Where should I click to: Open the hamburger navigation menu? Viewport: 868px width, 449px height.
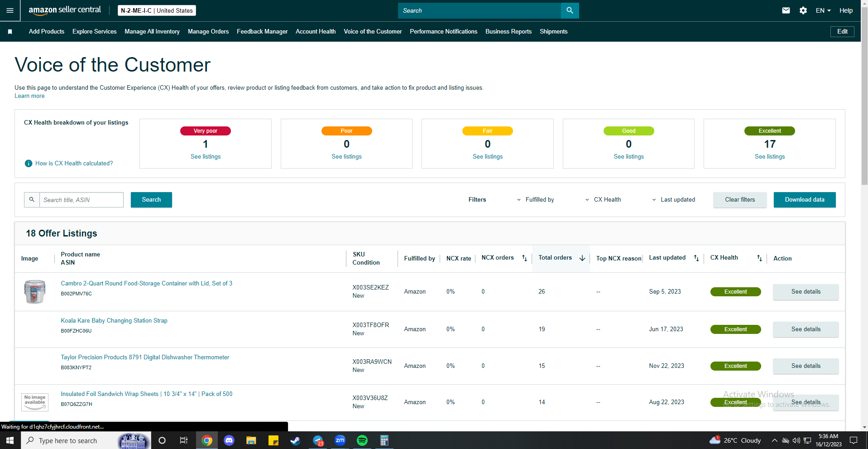click(x=10, y=10)
